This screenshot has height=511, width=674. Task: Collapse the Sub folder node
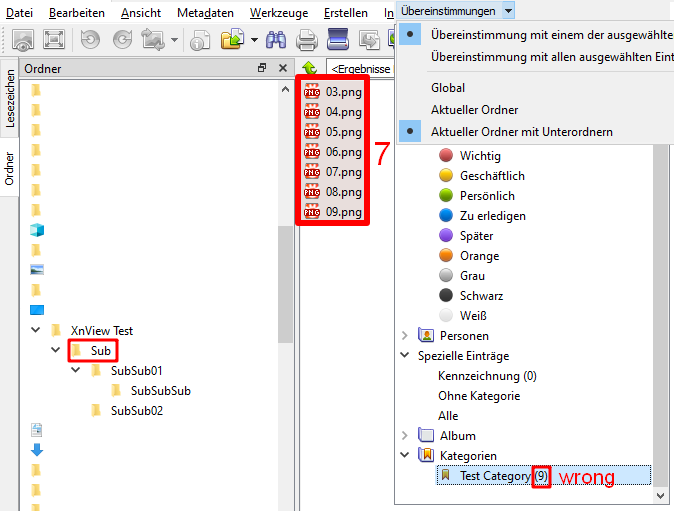(x=56, y=350)
